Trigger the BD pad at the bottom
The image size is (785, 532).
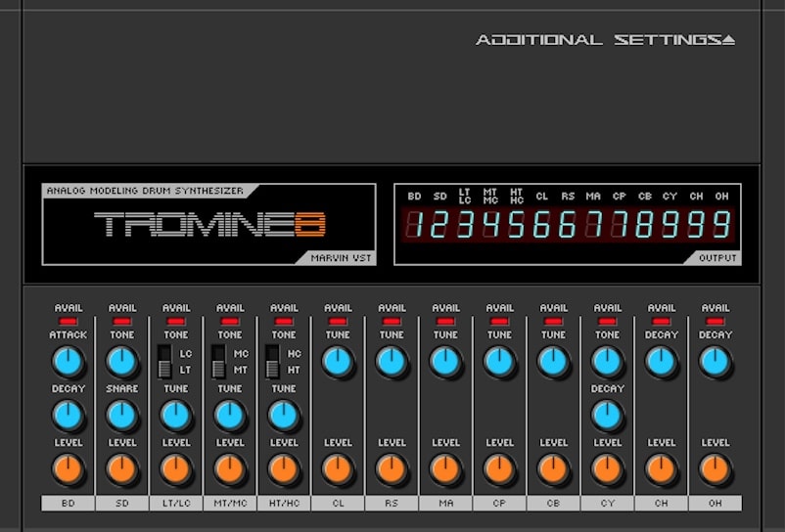[x=69, y=503]
